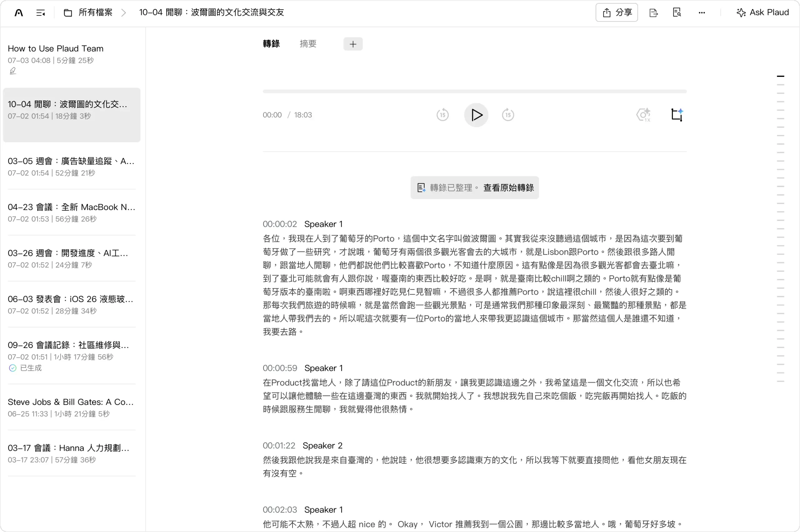
Task: Select 10-04 閒聊 波爾圖 recording
Action: click(72, 115)
